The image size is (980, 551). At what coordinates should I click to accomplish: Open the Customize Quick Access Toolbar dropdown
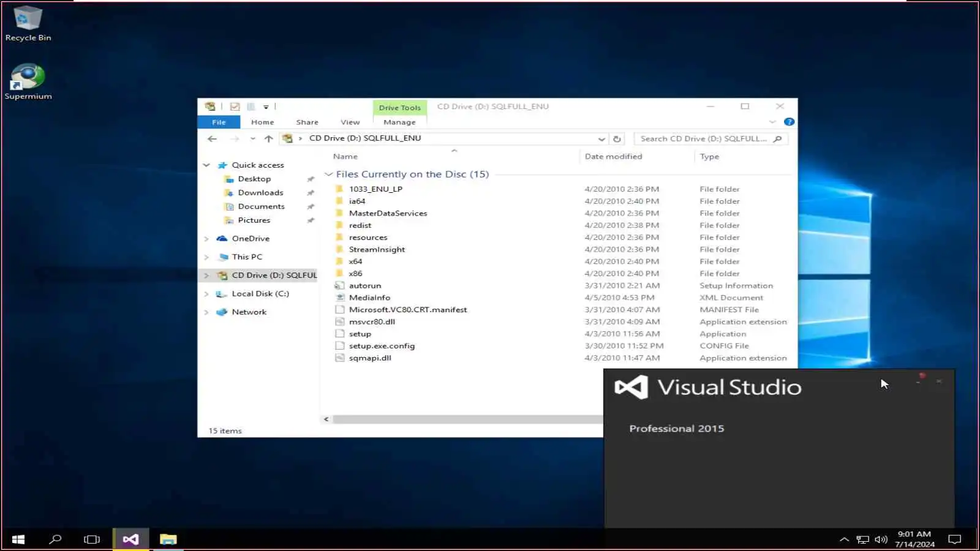pyautogui.click(x=266, y=107)
